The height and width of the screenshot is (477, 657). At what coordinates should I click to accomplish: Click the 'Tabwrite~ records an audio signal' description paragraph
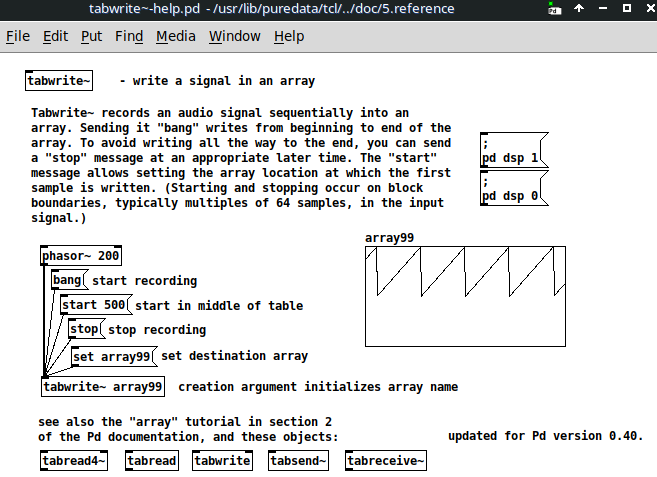click(241, 165)
